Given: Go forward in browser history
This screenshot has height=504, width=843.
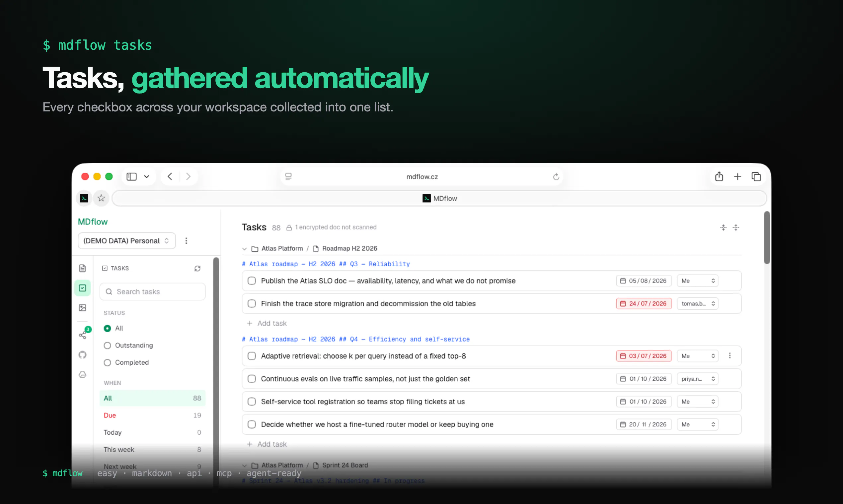Looking at the screenshot, I should point(188,177).
